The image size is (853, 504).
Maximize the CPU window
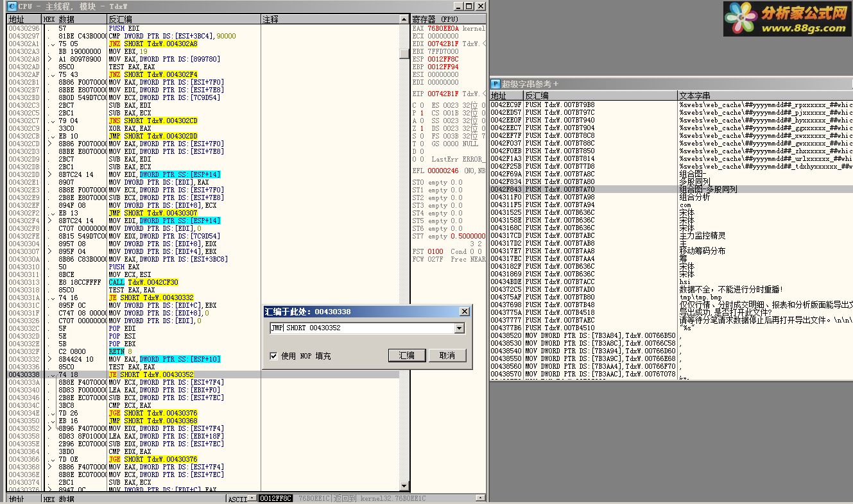469,6
